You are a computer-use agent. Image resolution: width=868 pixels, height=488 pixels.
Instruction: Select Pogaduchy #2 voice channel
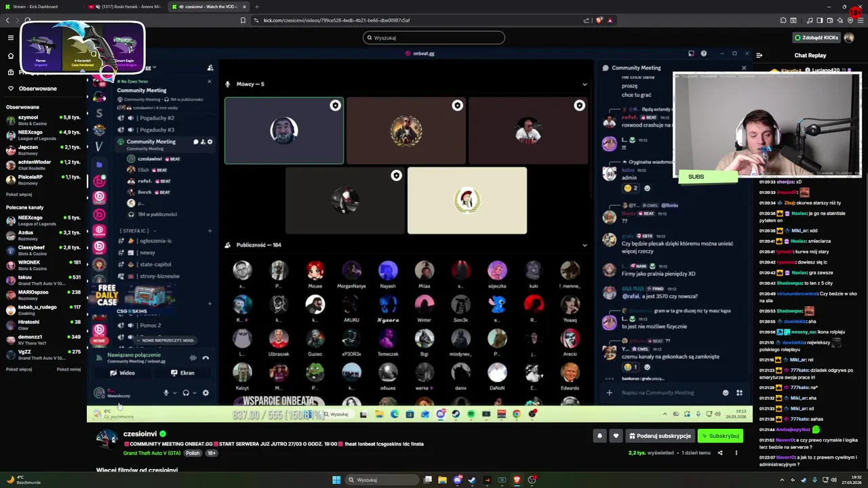coord(157,118)
